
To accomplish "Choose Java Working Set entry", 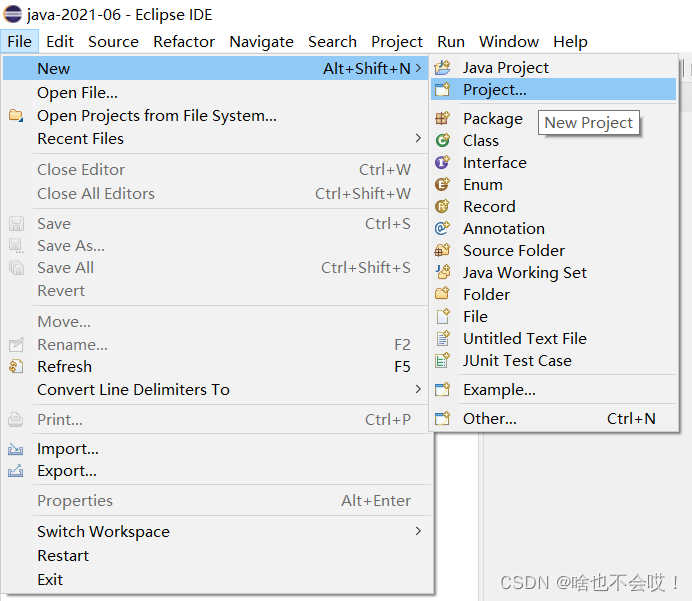I will pyautogui.click(x=554, y=272).
